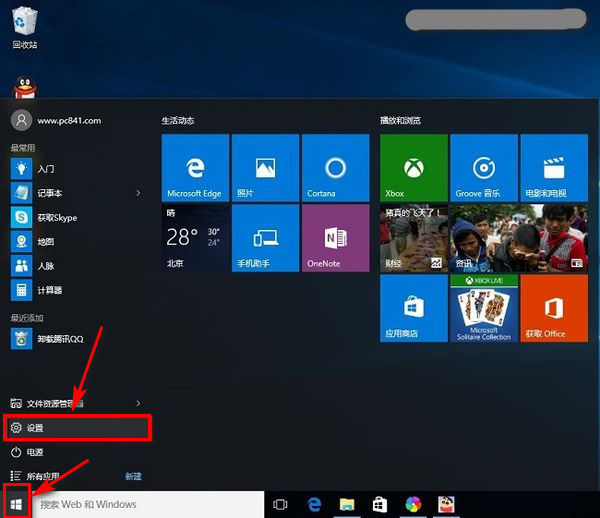Open 入门 in most used list
This screenshot has width=600, height=518.
[x=77, y=169]
